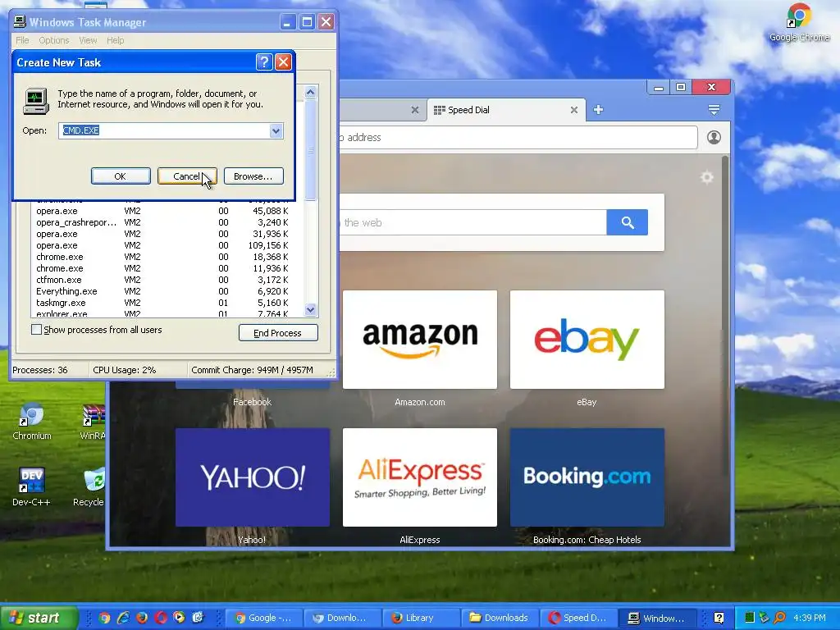Switch to Downlo... Chromium taskbar button
Viewport: 840px width, 630px height.
(x=342, y=618)
